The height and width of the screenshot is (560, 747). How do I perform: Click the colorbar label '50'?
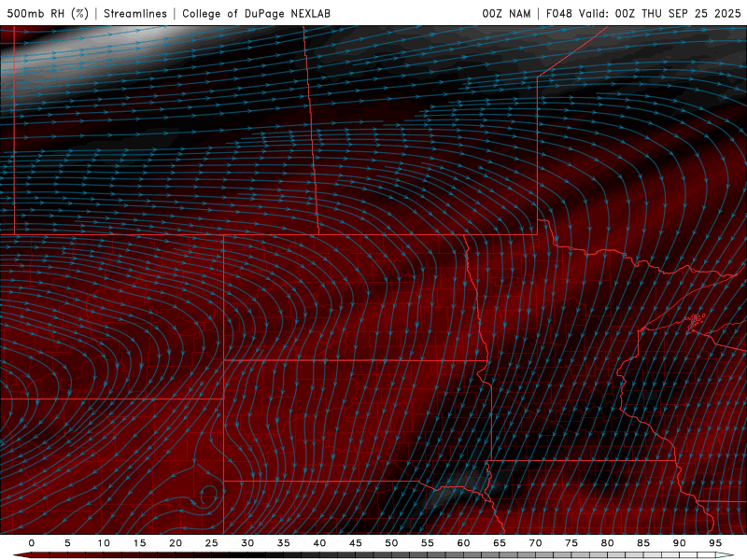click(x=391, y=543)
